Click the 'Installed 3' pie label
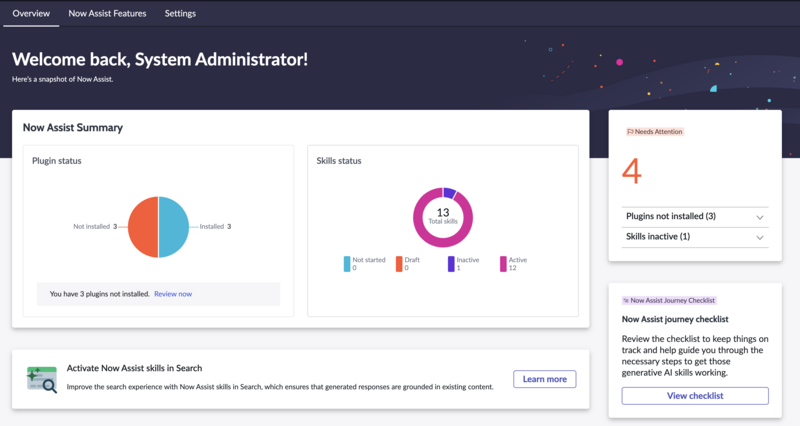This screenshot has width=800, height=426. 215,227
